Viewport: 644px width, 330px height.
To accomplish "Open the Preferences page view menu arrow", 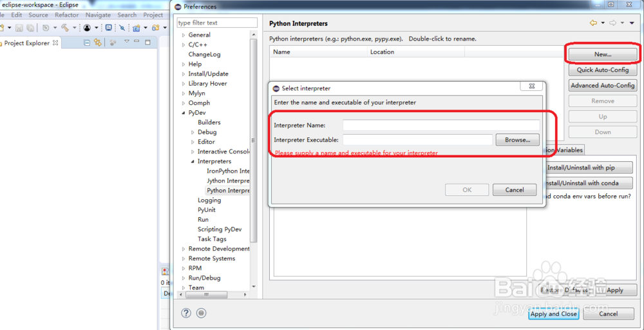I will tap(632, 23).
